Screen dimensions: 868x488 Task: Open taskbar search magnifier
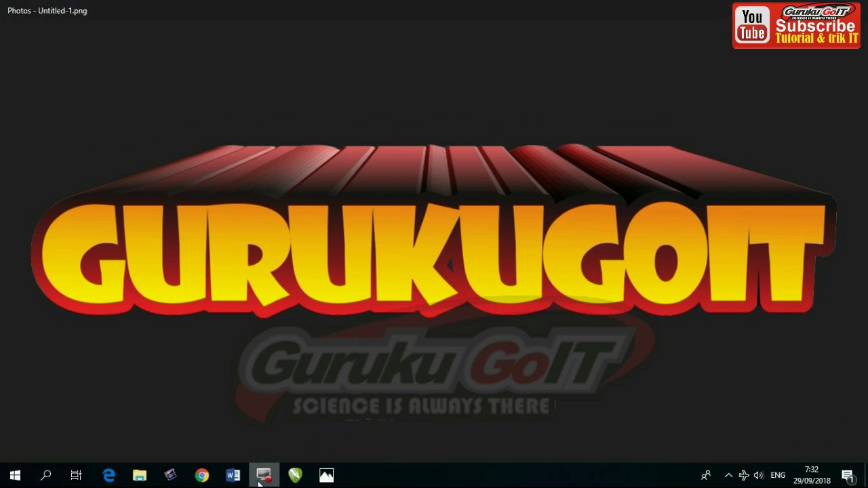pyautogui.click(x=46, y=475)
